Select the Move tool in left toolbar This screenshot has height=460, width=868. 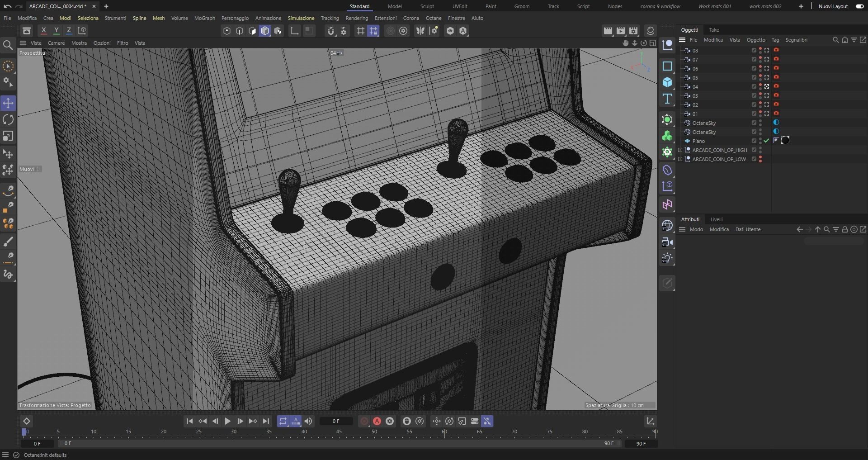tap(8, 103)
